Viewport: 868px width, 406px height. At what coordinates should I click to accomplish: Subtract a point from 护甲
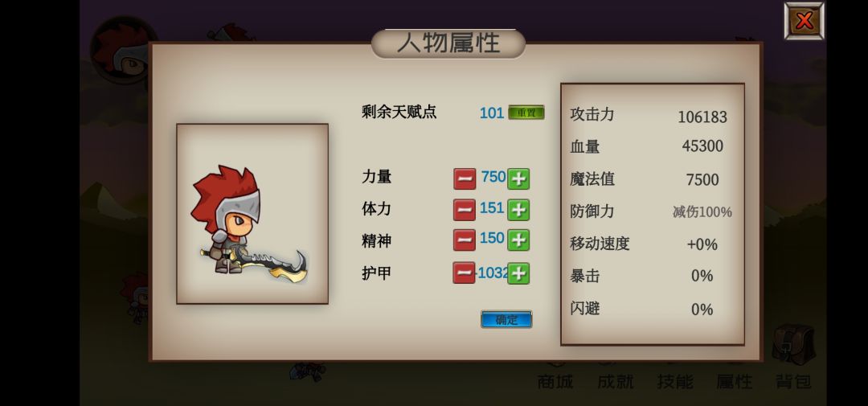click(464, 273)
